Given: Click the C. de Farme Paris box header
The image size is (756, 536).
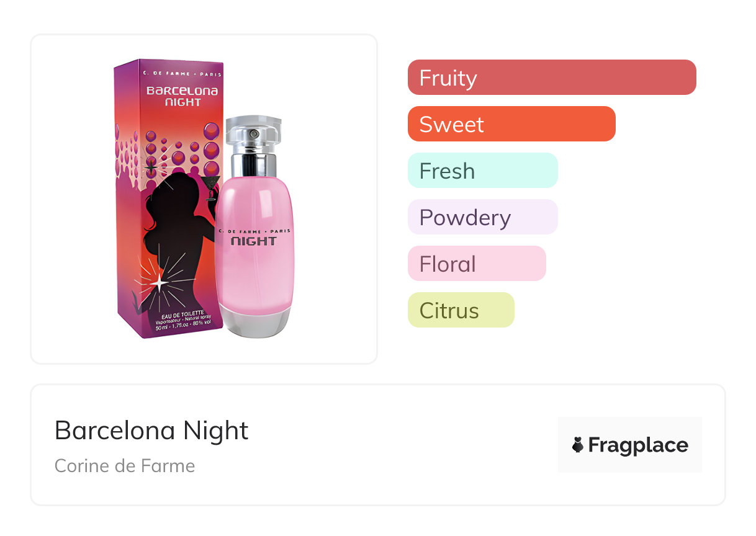Looking at the screenshot, I should click(181, 74).
